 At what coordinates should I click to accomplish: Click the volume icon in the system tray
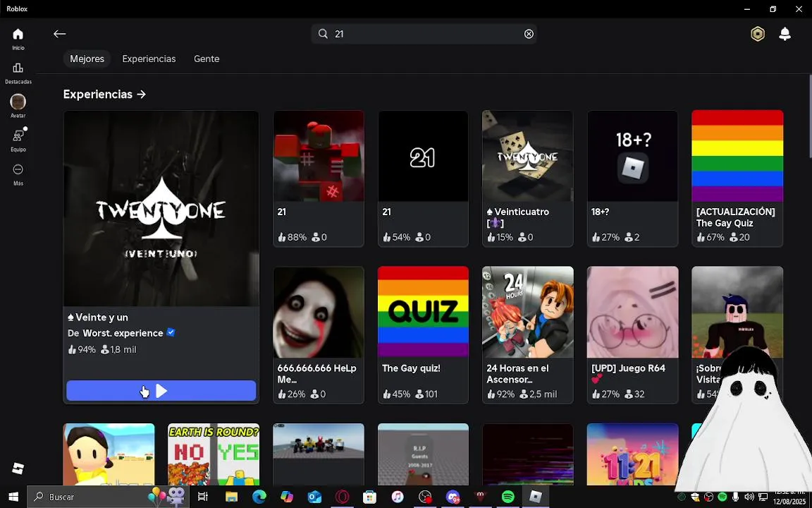pos(749,497)
